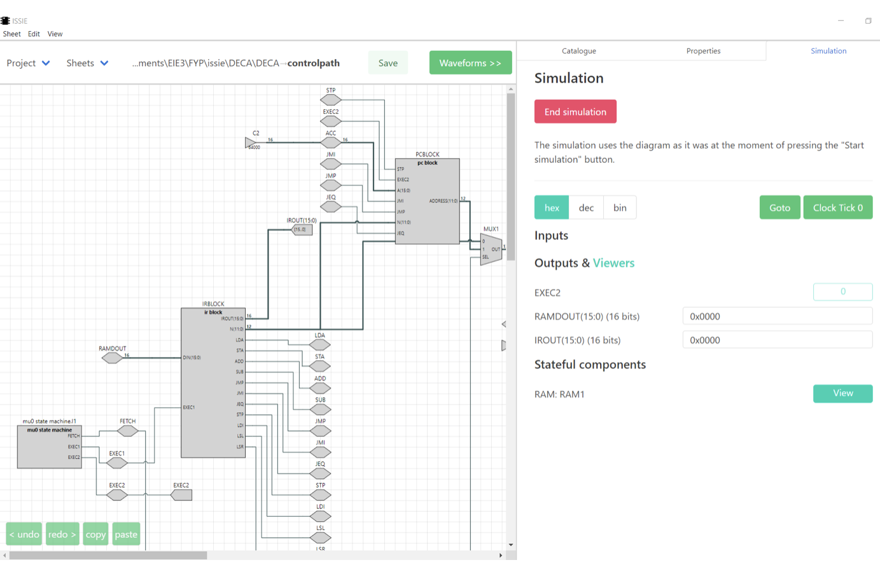Open the Sheet menu
Screen dimensions: 880x588
(x=11, y=34)
